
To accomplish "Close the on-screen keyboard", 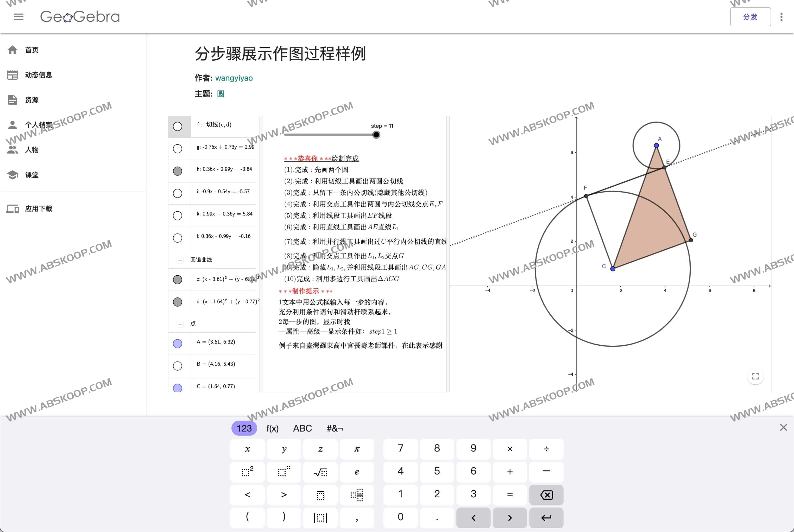I will [783, 427].
